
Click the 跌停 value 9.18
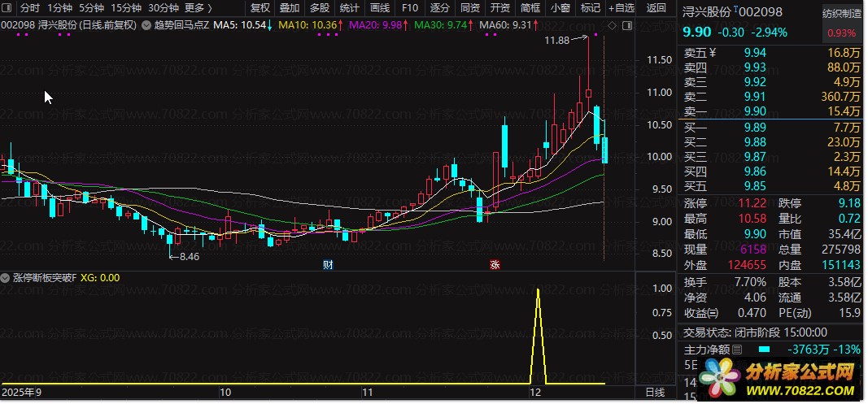point(850,204)
